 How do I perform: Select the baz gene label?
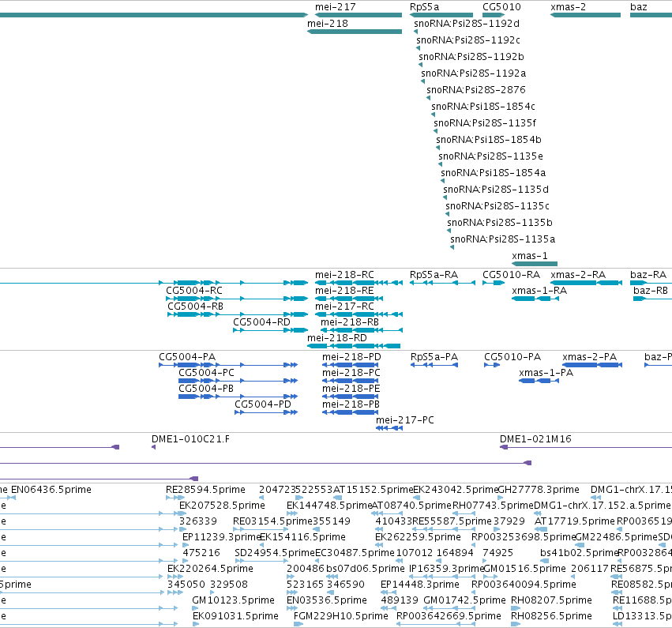pyautogui.click(x=639, y=7)
